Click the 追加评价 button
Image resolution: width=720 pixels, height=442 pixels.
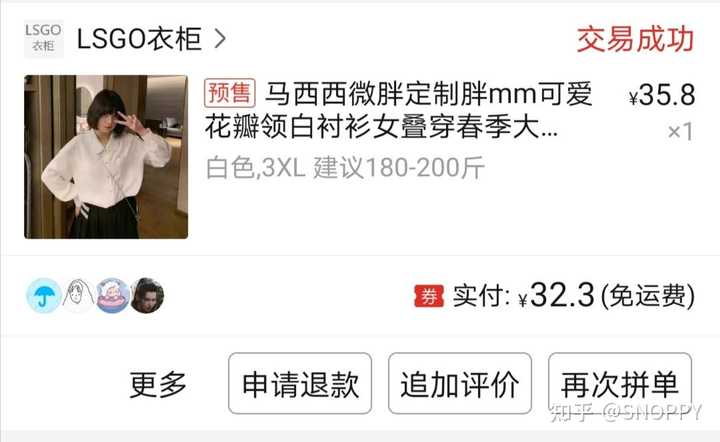(460, 383)
